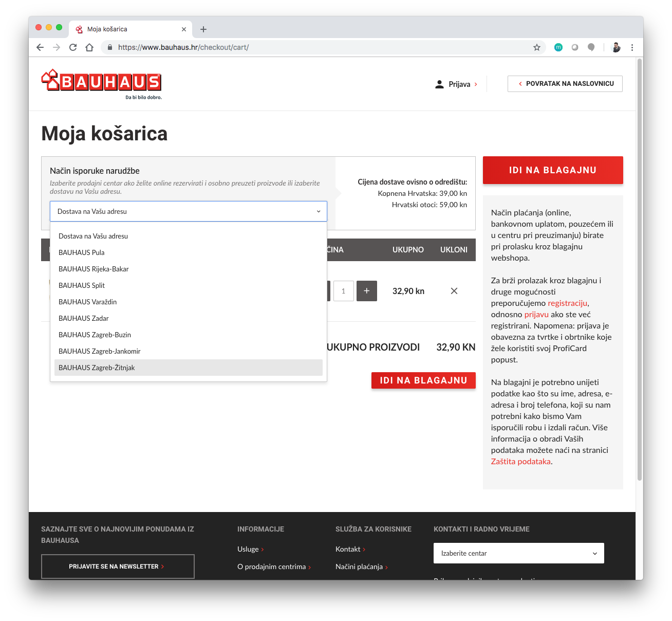
Task: Expand the Izaberite centar dropdown
Action: point(518,553)
